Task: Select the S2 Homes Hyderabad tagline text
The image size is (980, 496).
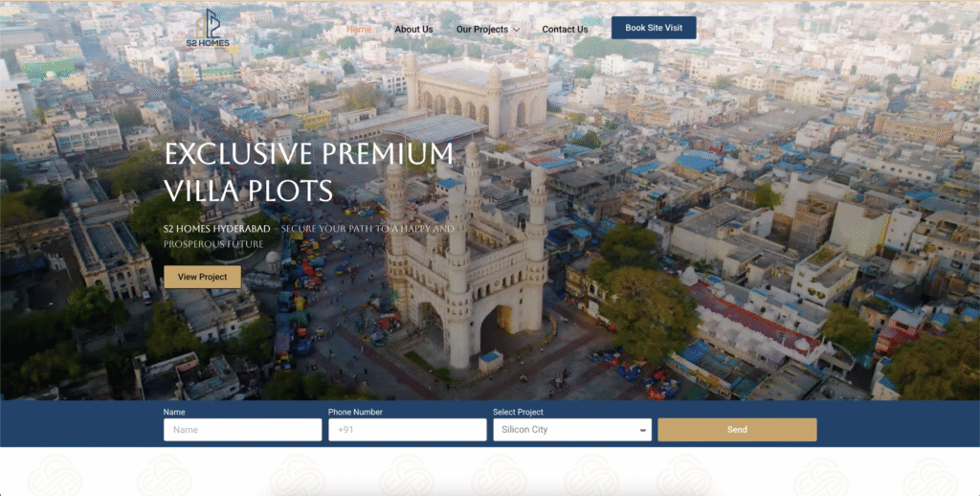Action: pyautogui.click(x=308, y=237)
